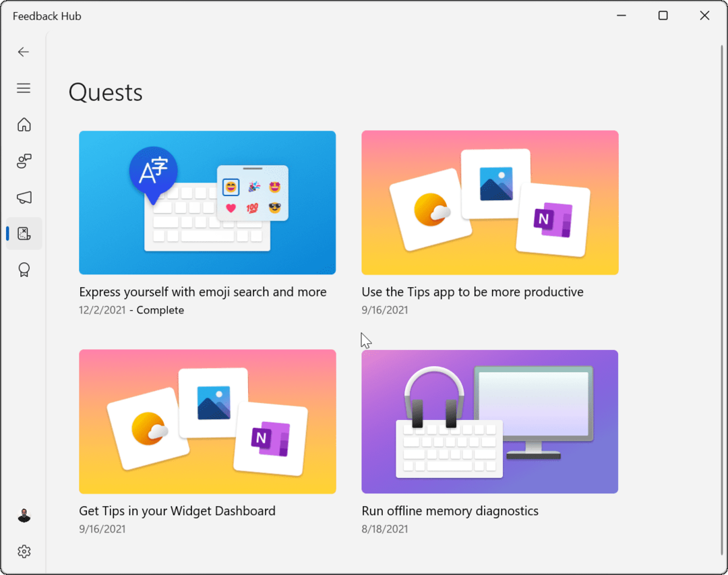Open the user account profile picture

24,516
